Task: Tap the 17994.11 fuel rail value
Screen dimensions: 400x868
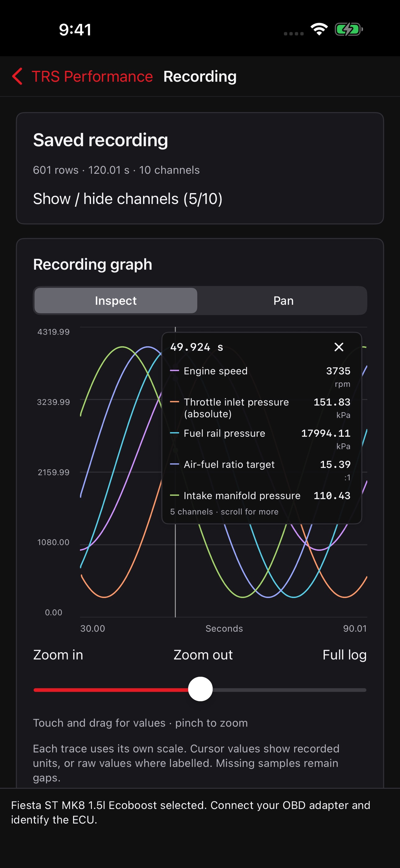Action: (326, 433)
